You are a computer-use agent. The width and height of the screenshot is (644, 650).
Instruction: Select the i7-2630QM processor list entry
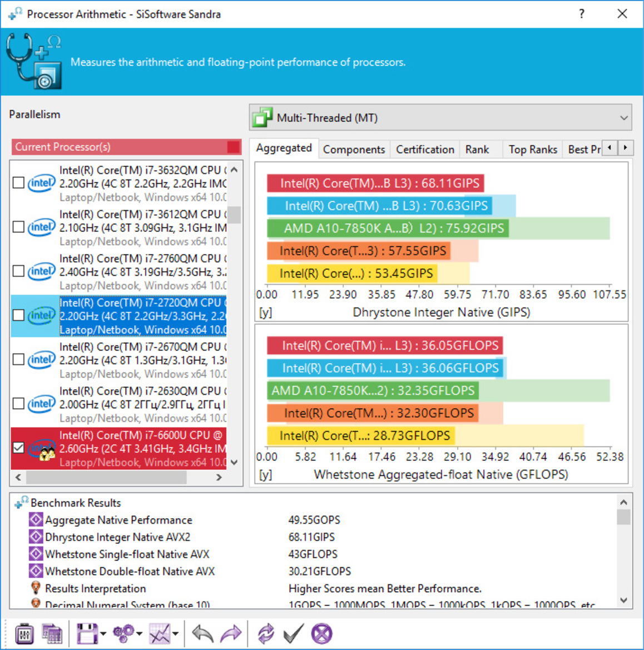pyautogui.click(x=118, y=404)
